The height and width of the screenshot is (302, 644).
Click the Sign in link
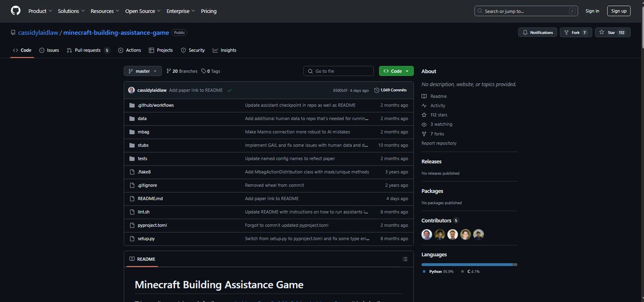pos(592,11)
